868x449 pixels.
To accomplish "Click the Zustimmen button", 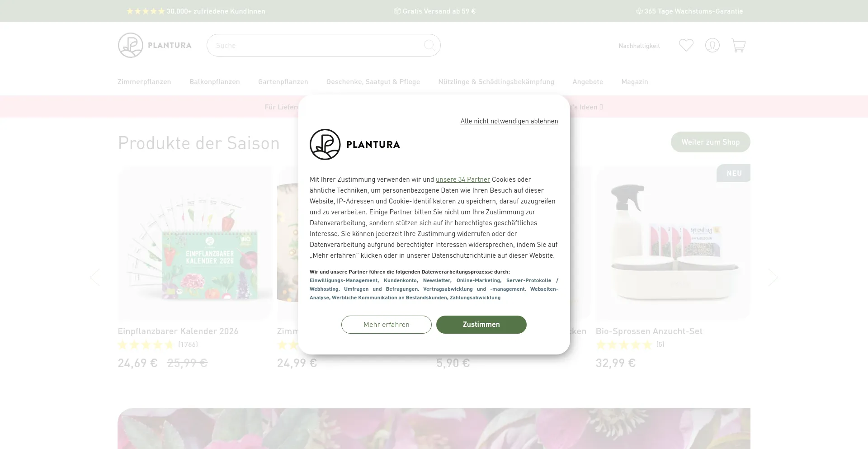I will point(481,325).
